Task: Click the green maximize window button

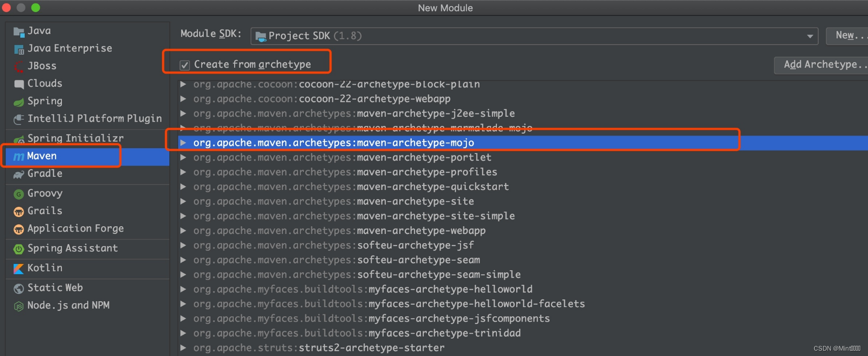Action: pos(35,8)
